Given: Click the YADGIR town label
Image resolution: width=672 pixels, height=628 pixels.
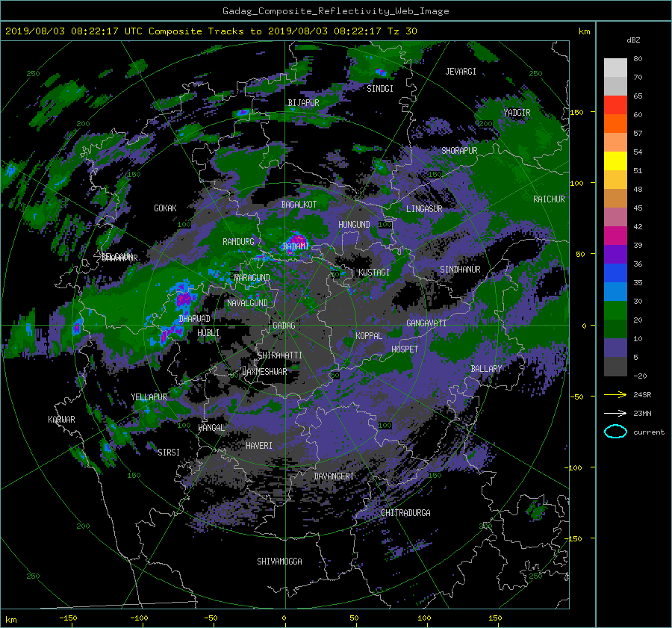Looking at the screenshot, I should point(517,113).
